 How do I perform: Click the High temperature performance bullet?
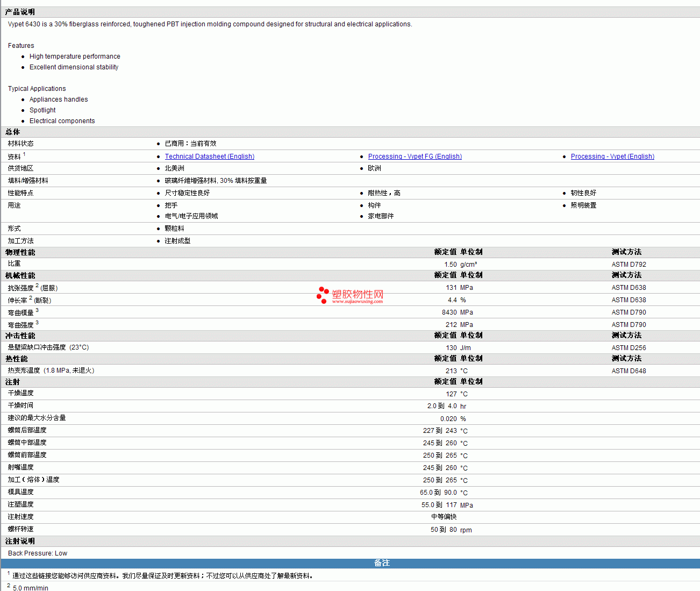pyautogui.click(x=75, y=56)
